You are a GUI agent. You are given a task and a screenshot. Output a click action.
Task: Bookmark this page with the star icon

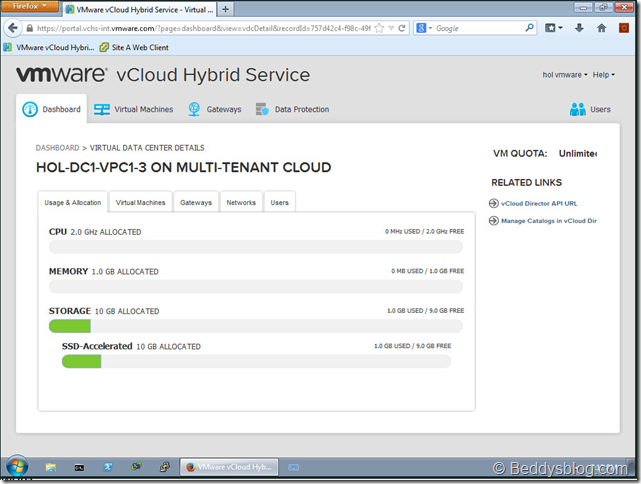tap(379, 28)
